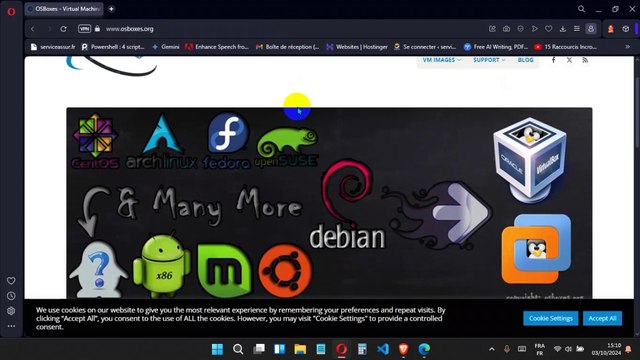Viewport: 640px width, 360px height.
Task: Toggle the VPN badge in address bar
Action: click(x=84, y=29)
